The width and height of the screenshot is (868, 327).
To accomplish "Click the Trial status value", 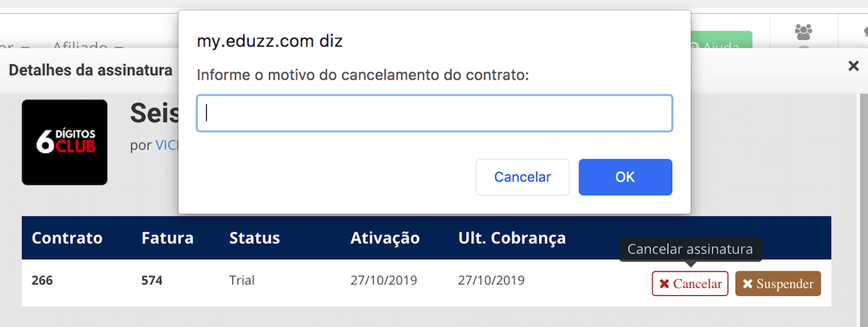I will pos(242,280).
